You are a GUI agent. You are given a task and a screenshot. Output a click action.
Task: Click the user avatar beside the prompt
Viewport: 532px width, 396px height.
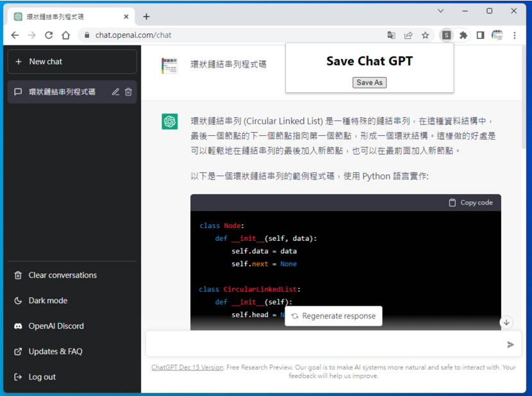coord(169,66)
